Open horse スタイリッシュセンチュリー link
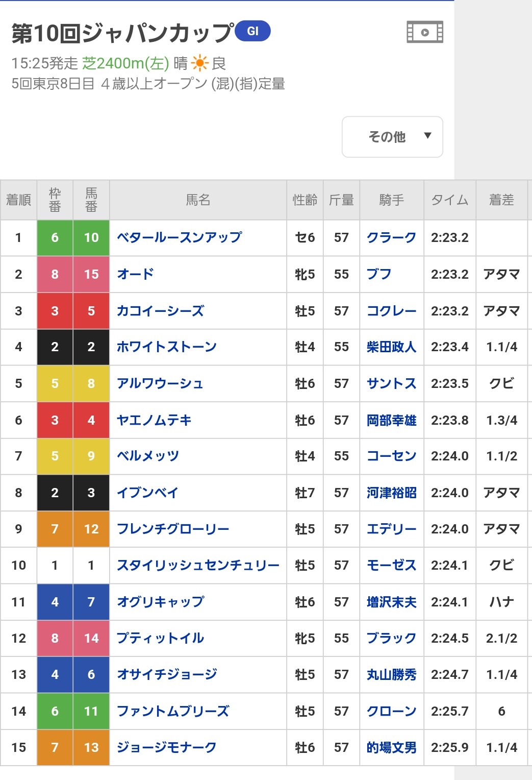The image size is (532, 780). pyautogui.click(x=198, y=565)
